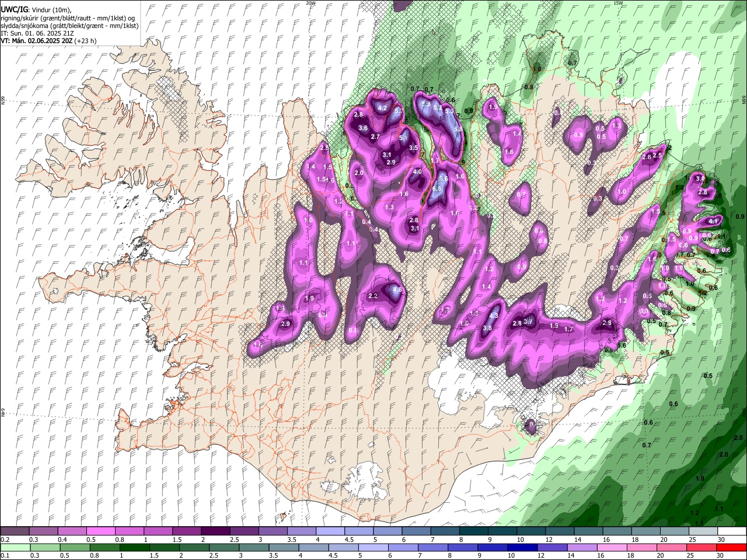The width and height of the screenshot is (747, 560).
Task: Select the lower-row periwinkle swatch labeled 6
Action: 403,547
